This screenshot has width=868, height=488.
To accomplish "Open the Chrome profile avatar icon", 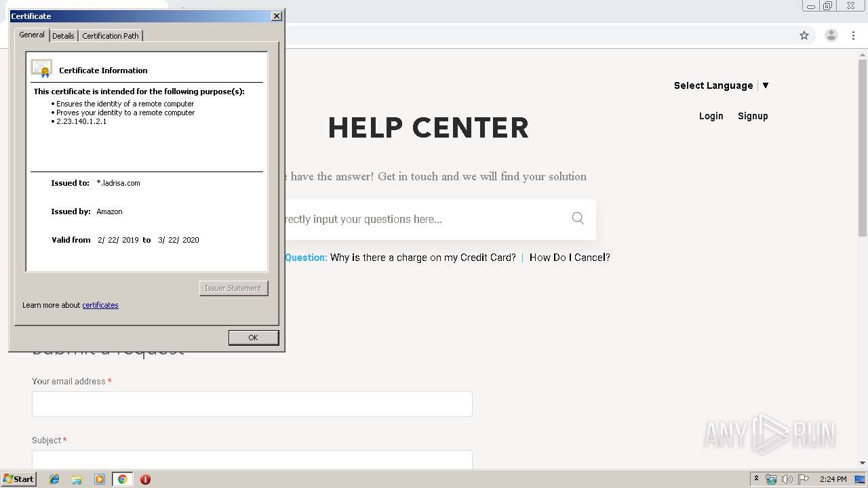I will click(831, 35).
